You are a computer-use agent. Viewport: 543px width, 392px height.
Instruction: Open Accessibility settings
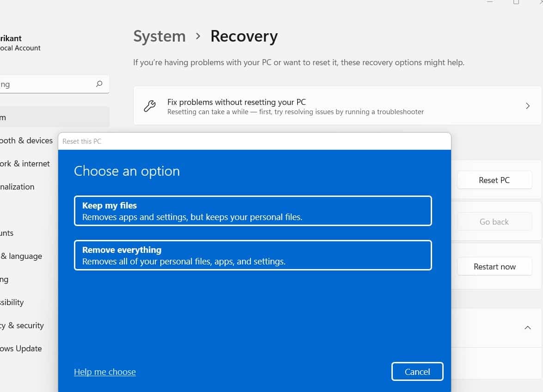click(12, 302)
